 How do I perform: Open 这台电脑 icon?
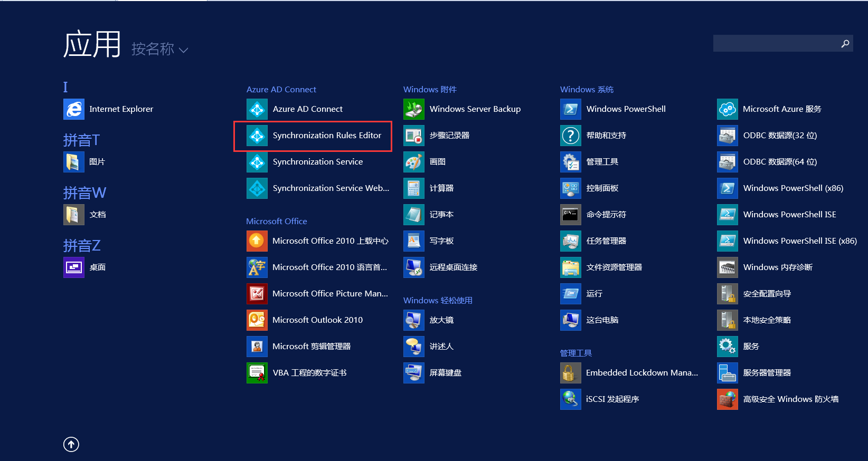point(571,320)
